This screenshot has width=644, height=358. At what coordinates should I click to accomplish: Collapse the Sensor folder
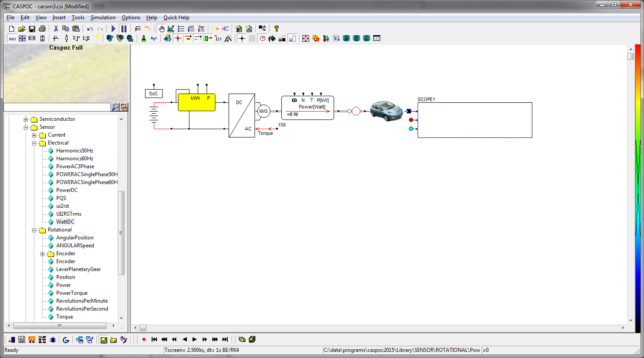pyautogui.click(x=25, y=127)
